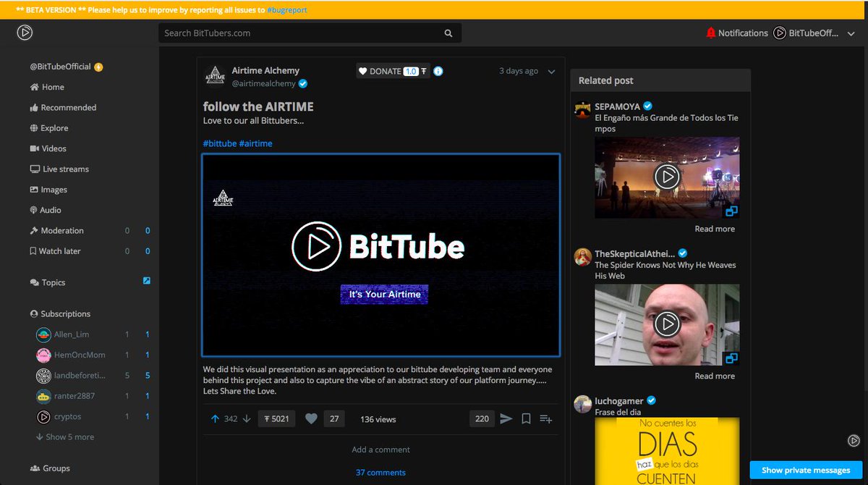Open luchogamer channel name

coord(618,400)
